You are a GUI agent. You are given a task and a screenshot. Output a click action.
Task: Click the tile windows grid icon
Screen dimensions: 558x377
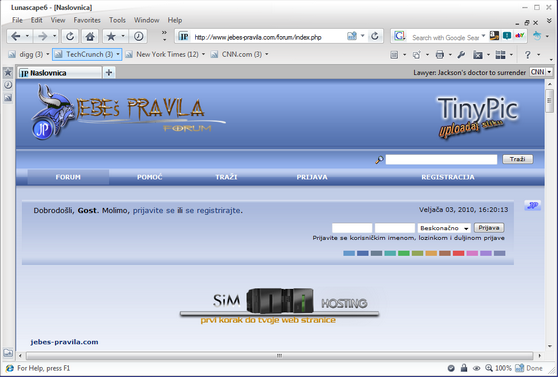click(x=500, y=55)
